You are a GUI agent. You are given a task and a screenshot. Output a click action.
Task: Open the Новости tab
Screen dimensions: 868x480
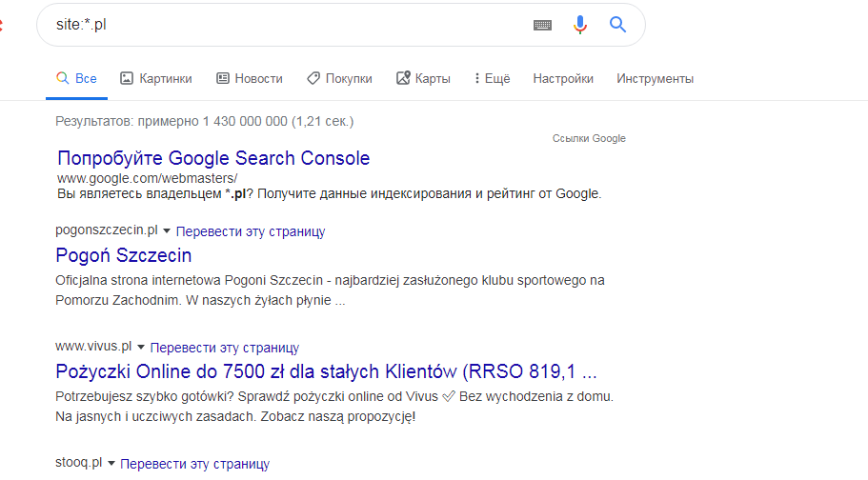249,79
